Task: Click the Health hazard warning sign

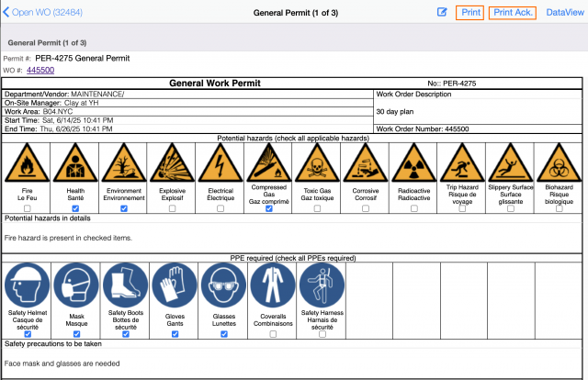Action: pyautogui.click(x=75, y=162)
